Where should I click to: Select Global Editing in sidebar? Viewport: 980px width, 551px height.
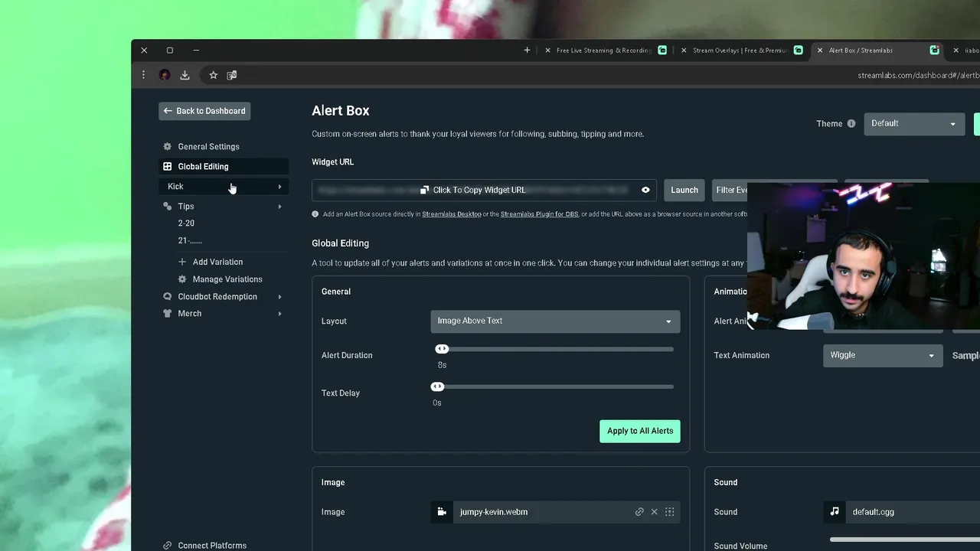(224, 166)
